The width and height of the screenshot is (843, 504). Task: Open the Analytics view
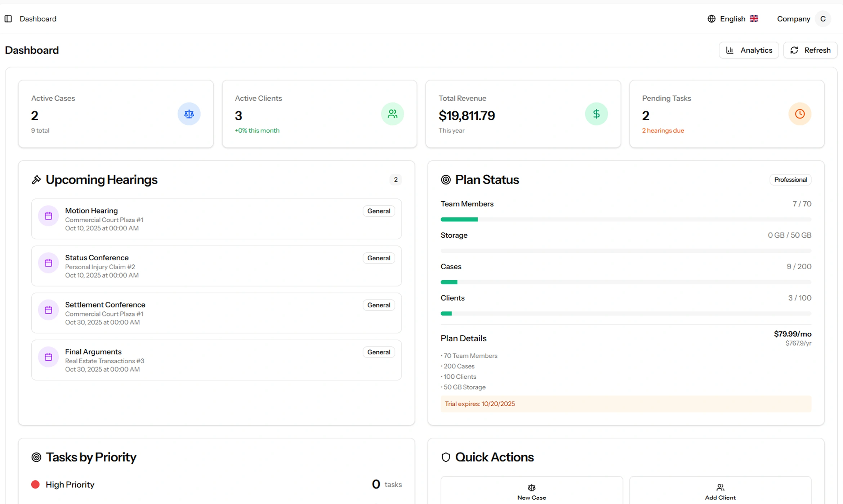click(749, 50)
